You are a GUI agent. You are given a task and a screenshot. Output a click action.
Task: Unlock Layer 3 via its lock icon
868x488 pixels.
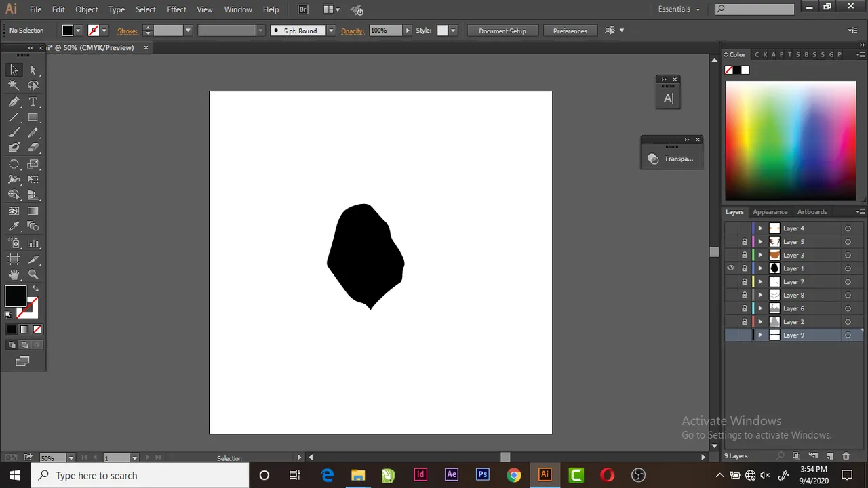[x=745, y=256]
